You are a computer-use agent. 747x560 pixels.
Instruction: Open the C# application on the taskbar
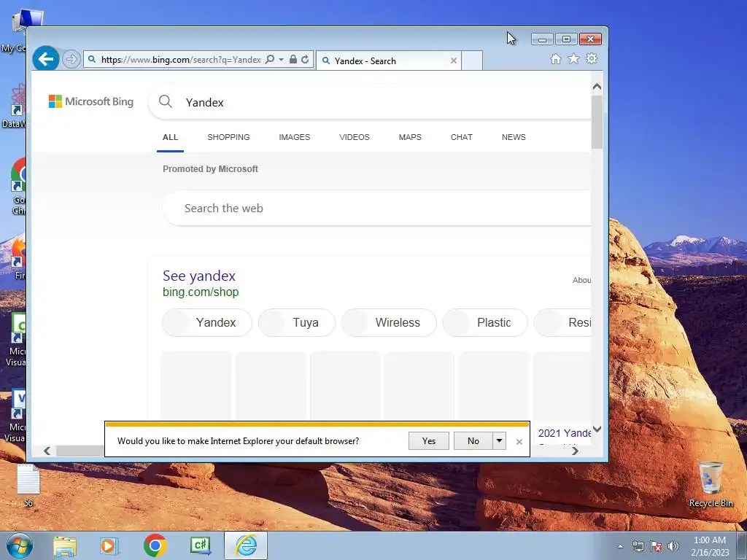point(200,545)
